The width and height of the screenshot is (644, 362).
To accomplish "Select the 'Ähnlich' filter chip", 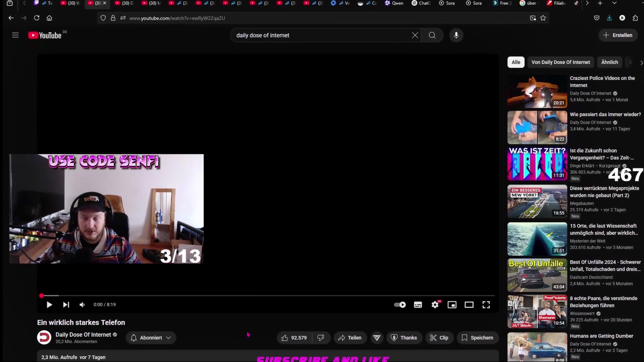I will (x=609, y=62).
